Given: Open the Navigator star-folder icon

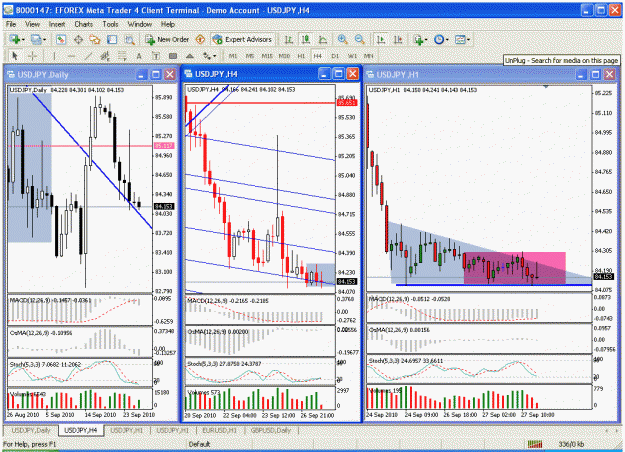Looking at the screenshot, I should 95,39.
